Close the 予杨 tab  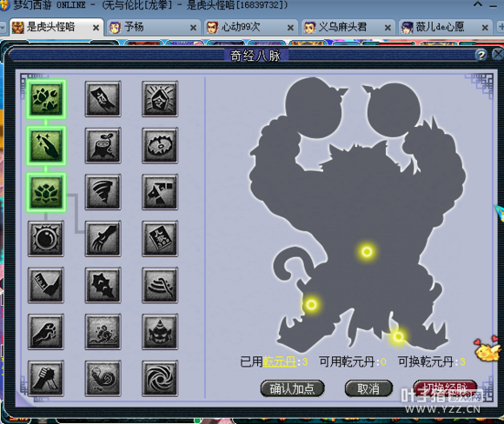click(193, 28)
